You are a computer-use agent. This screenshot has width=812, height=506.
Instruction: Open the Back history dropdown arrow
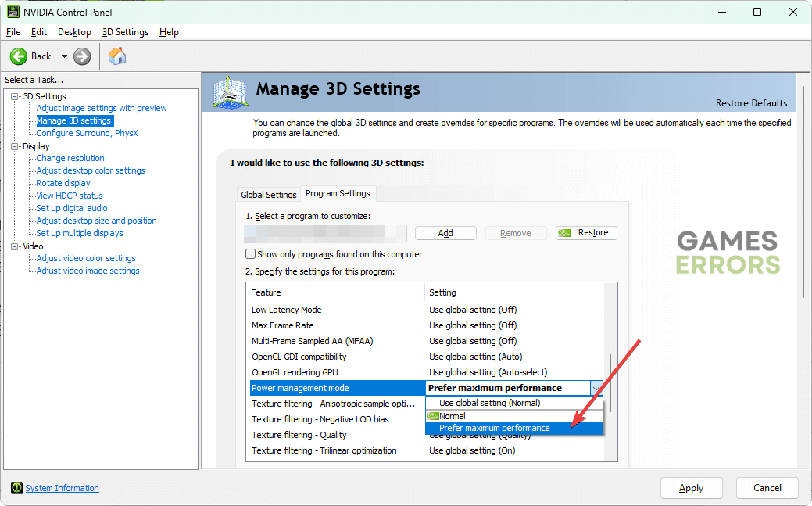[64, 56]
